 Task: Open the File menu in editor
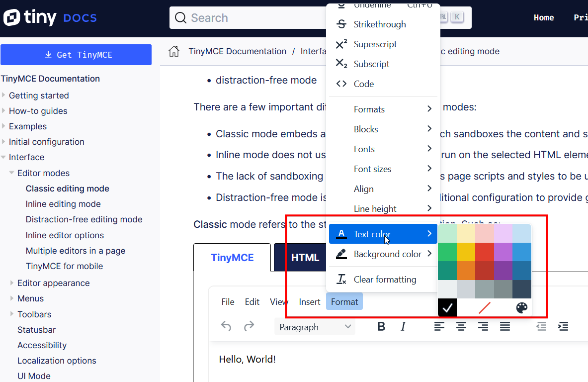click(228, 302)
